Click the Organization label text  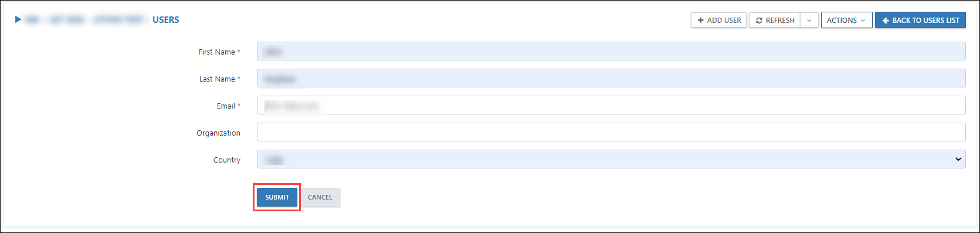click(x=218, y=133)
